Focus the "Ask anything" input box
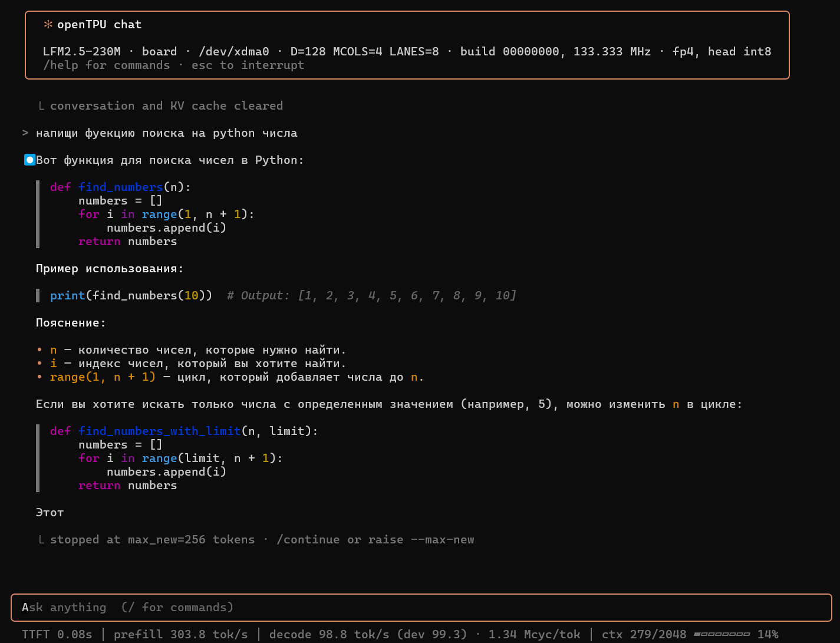The height and width of the screenshot is (643, 840). click(421, 607)
